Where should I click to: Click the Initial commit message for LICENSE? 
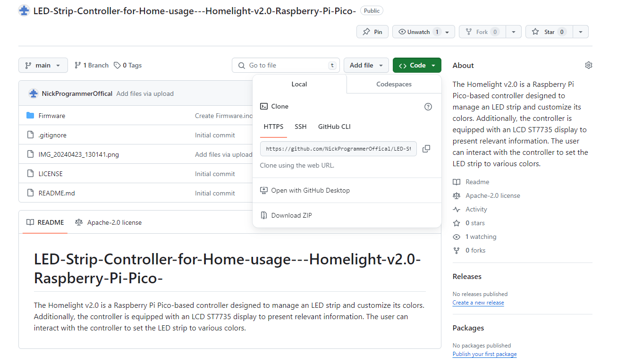215,174
